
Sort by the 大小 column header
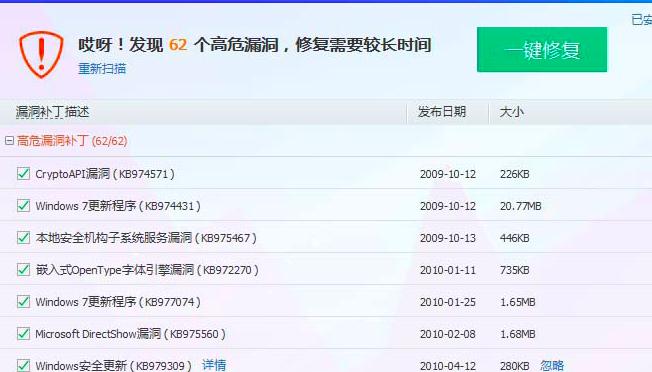point(511,112)
